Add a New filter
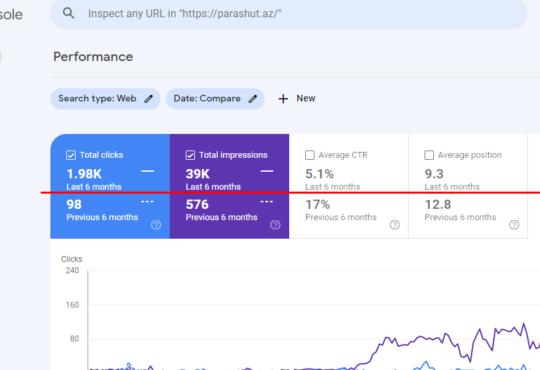 click(297, 99)
